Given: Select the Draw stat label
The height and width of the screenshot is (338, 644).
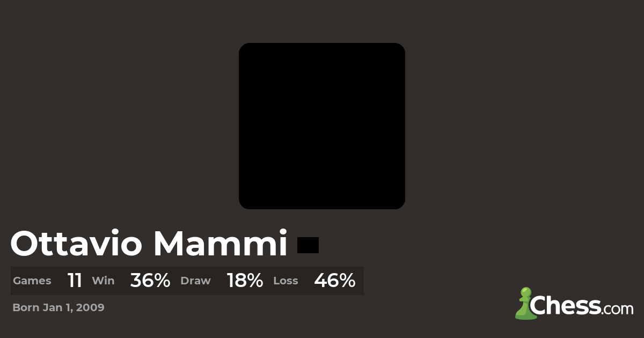Looking at the screenshot, I should [195, 281].
